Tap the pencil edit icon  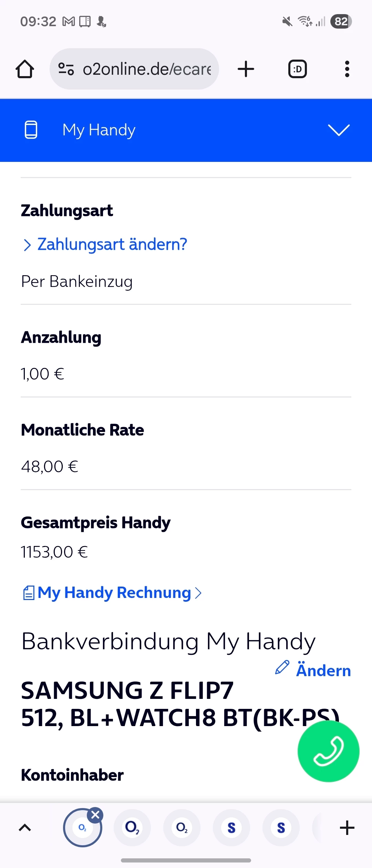[282, 668]
